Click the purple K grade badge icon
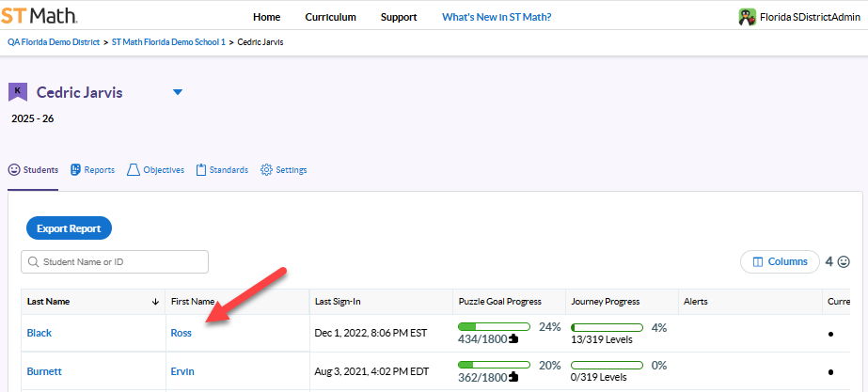This screenshot has height=392, width=868. [x=18, y=92]
